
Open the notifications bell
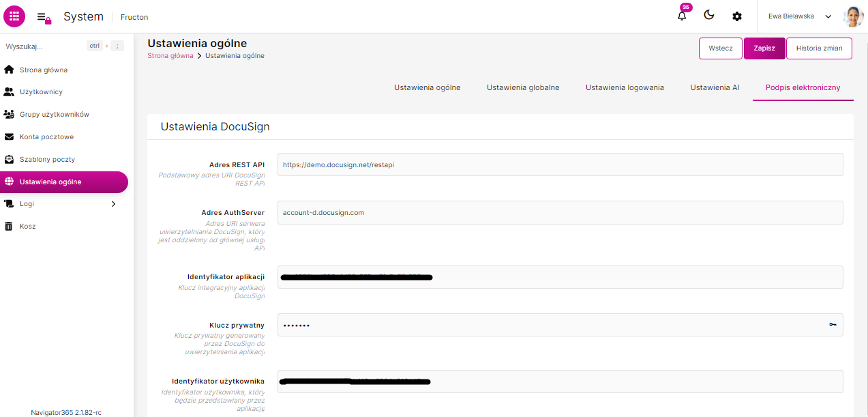coord(682,16)
